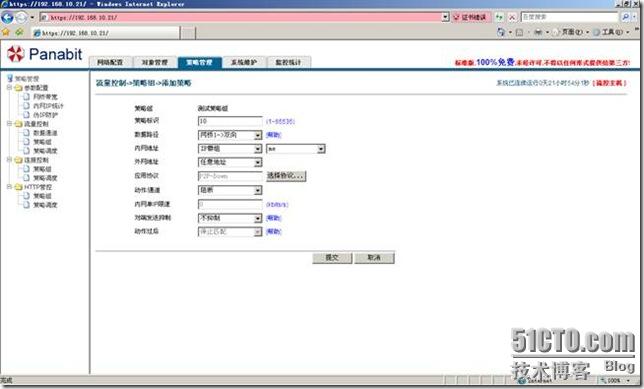Click red bracketed link beside uptime text

point(610,83)
